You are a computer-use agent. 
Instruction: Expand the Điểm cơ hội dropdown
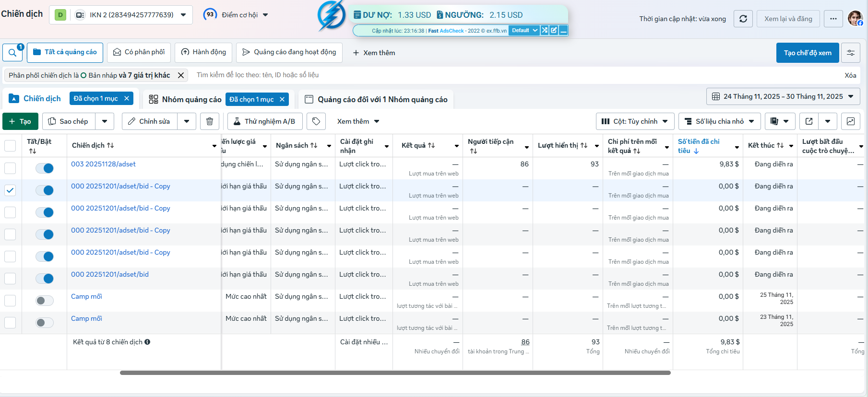(265, 15)
